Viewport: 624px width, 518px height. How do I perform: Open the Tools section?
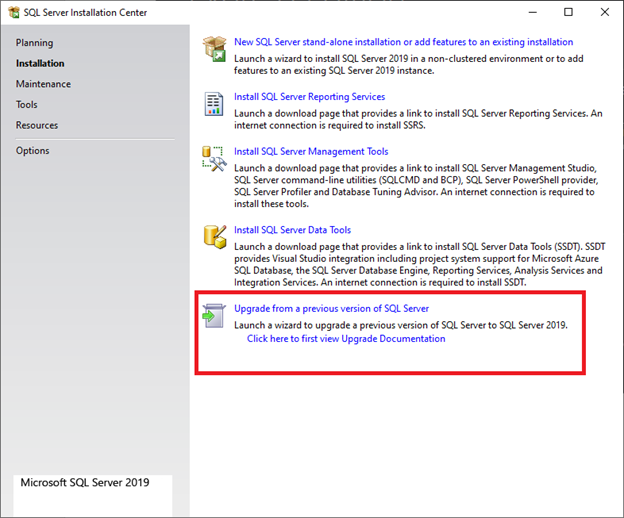tap(27, 105)
